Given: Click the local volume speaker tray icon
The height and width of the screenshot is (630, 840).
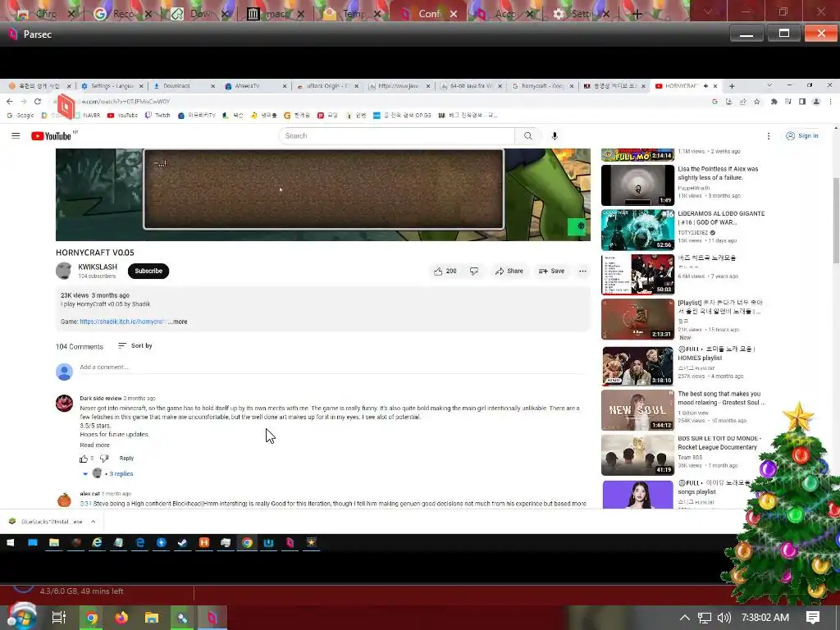Looking at the screenshot, I should pyautogui.click(x=724, y=618).
